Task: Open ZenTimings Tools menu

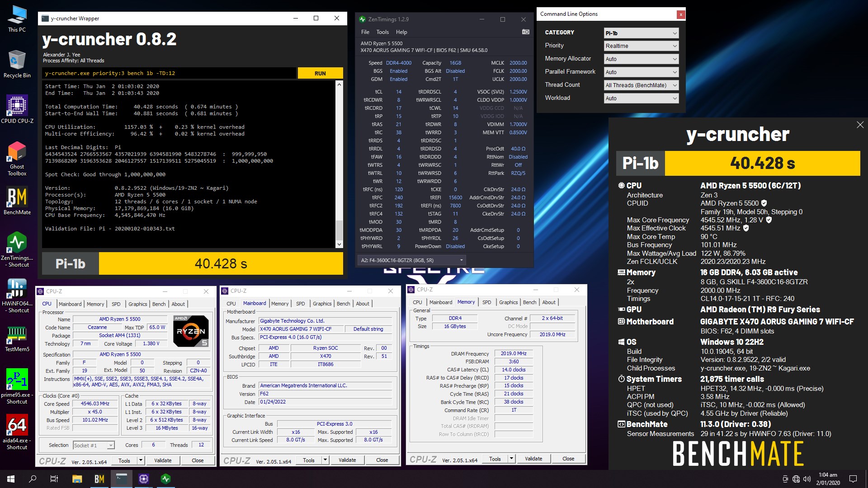Action: click(x=382, y=32)
